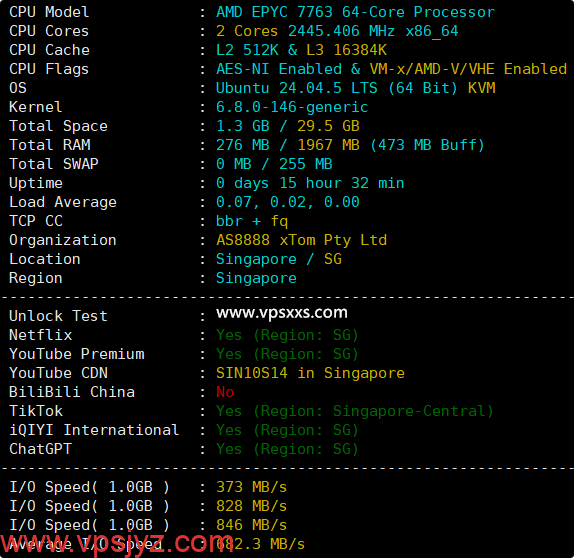Select the '828 MB/s' I/O speed value
574x558 pixels.
[251, 506]
